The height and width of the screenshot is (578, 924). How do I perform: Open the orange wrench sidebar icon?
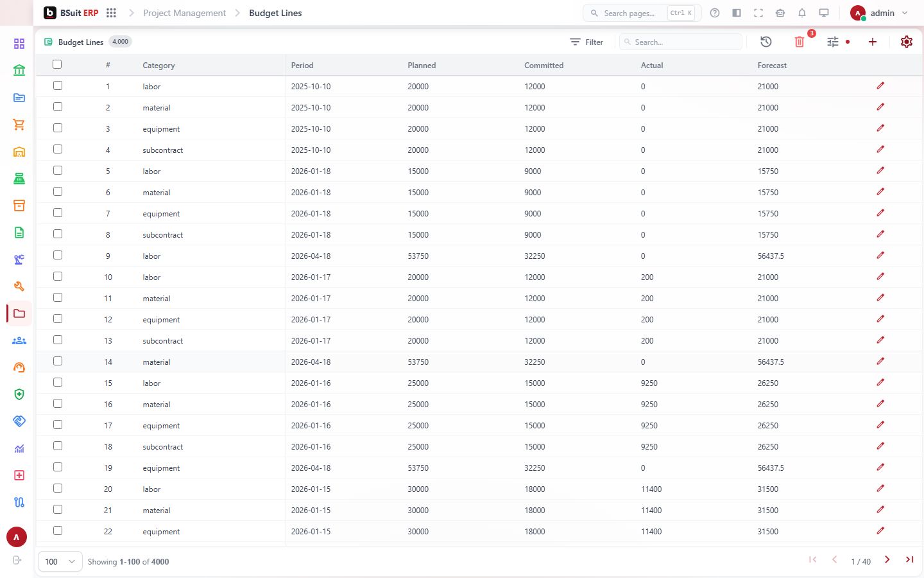coord(19,286)
